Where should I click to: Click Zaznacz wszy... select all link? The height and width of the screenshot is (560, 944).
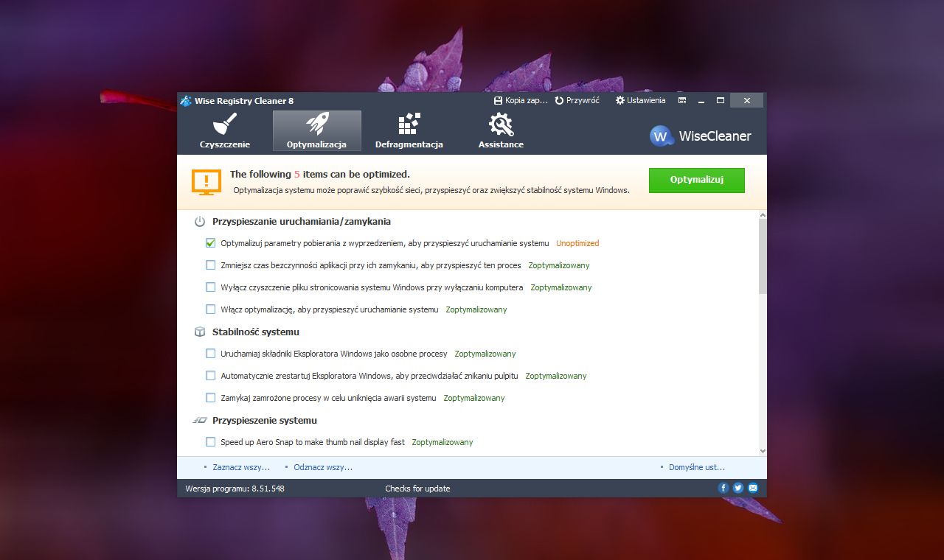[x=241, y=467]
